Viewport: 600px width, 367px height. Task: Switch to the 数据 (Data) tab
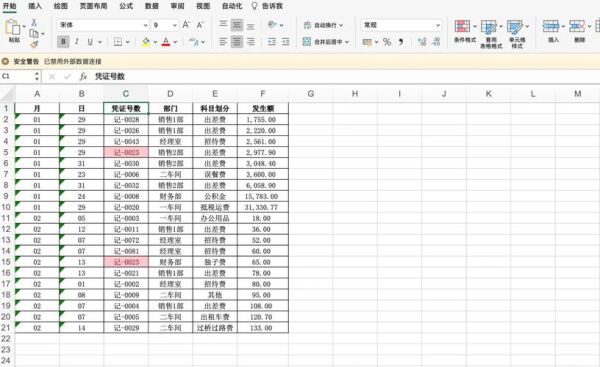tap(152, 6)
